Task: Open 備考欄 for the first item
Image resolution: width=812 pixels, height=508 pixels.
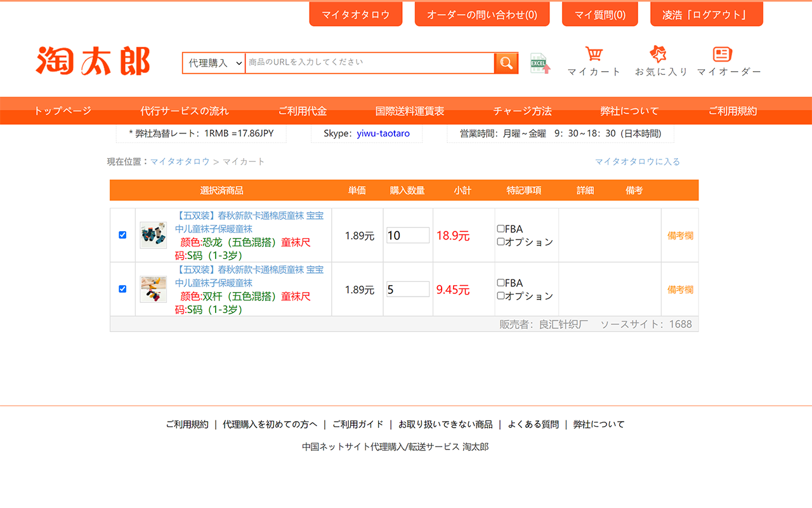Action: [x=679, y=235]
